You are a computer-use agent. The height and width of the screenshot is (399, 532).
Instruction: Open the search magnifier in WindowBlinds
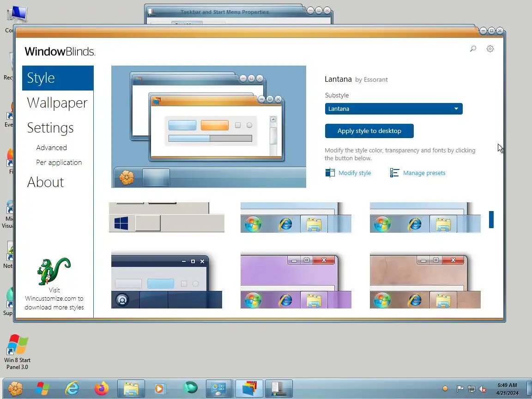tap(473, 49)
